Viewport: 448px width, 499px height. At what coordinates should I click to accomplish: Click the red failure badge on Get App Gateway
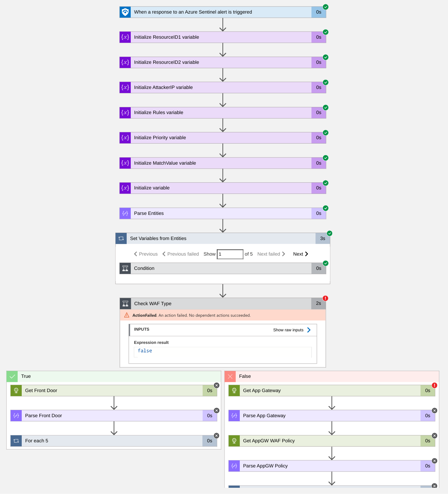click(x=435, y=385)
